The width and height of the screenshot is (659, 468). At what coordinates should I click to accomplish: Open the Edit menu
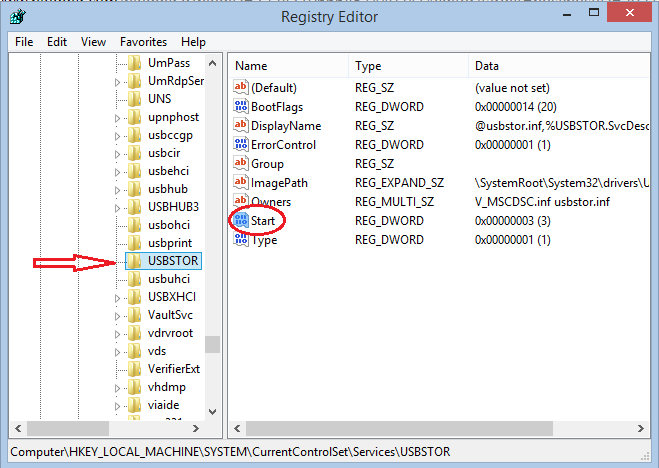[57, 42]
